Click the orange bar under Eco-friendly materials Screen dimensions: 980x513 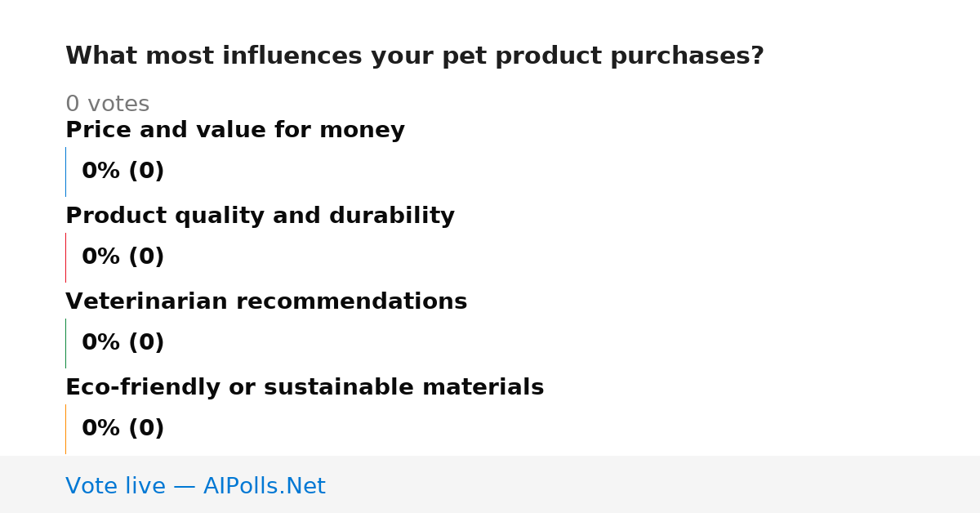click(x=65, y=429)
